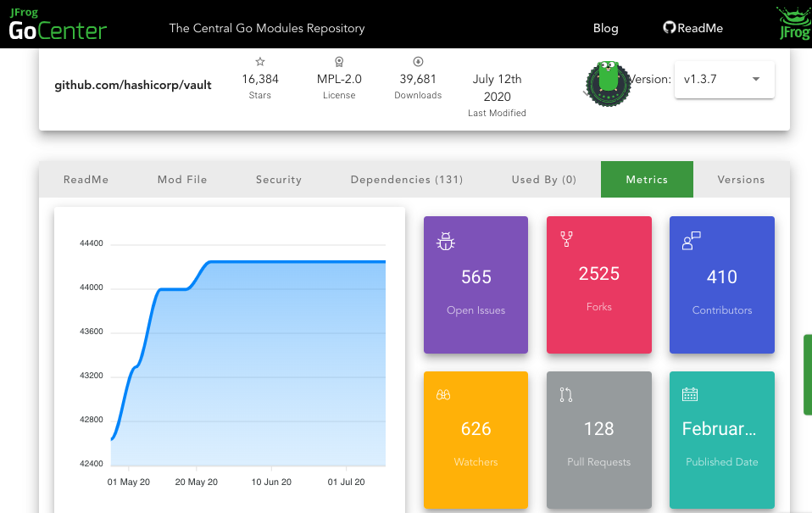
Task: View the Dependencies (131) tab
Action: point(407,179)
